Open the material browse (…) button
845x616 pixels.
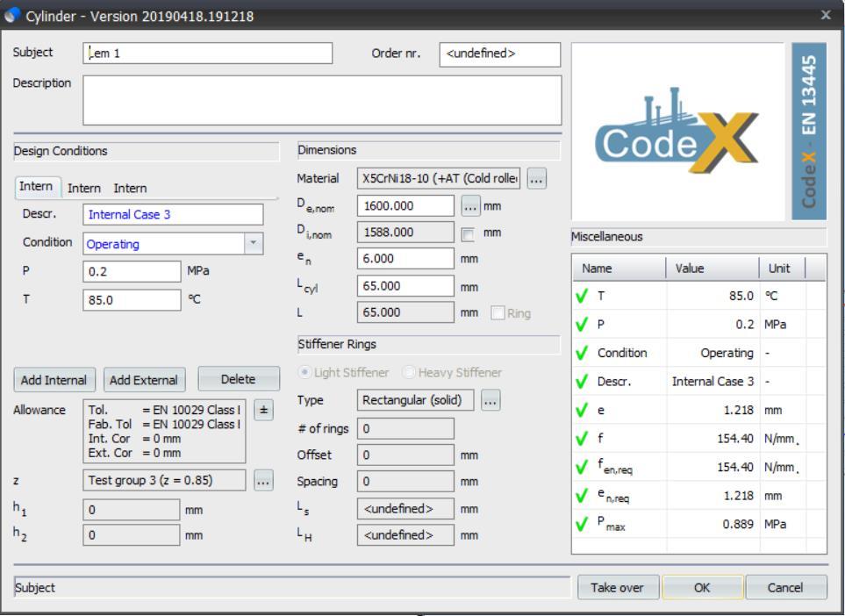[x=536, y=179]
